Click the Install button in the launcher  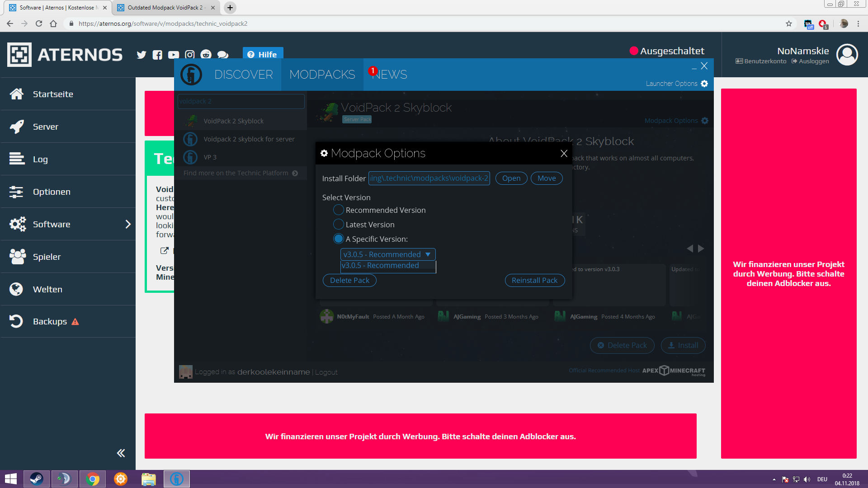point(683,346)
